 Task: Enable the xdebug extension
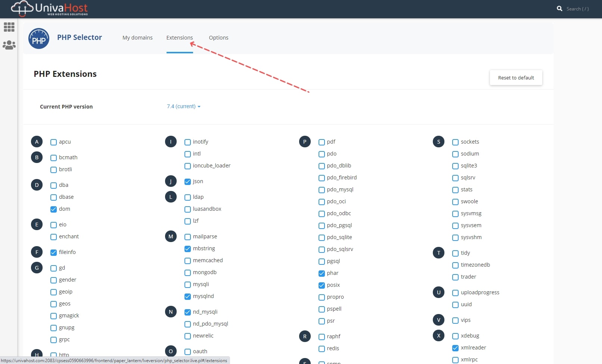coord(455,336)
